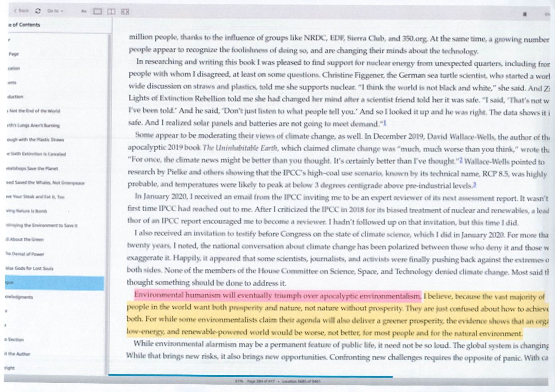
Task: Go to 'Enough with the Plastic Straws' chapter
Action: click(x=35, y=139)
